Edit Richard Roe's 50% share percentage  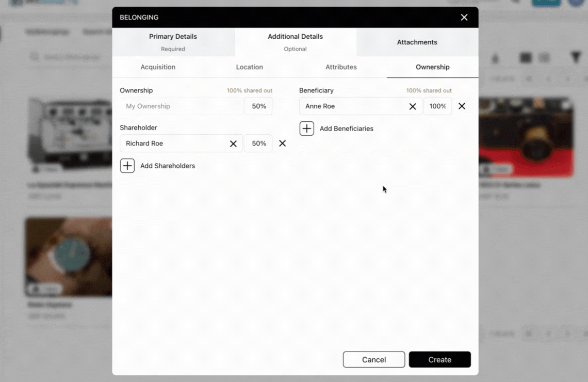258,144
